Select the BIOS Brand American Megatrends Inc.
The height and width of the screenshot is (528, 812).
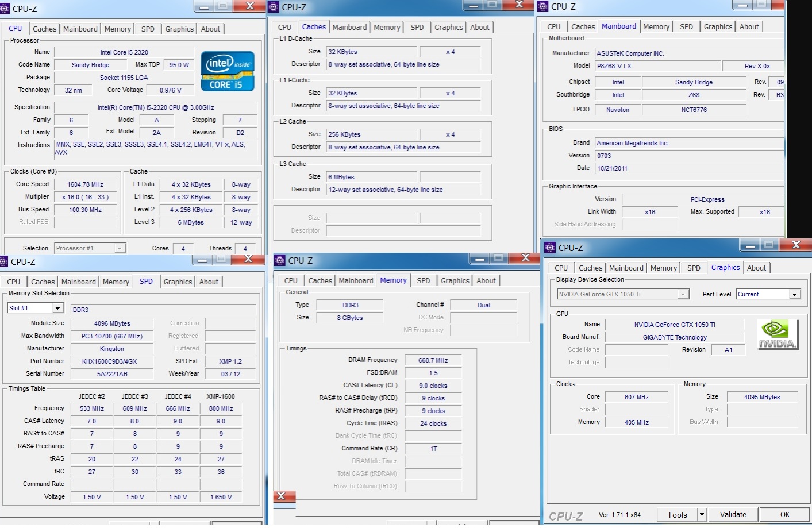click(690, 143)
